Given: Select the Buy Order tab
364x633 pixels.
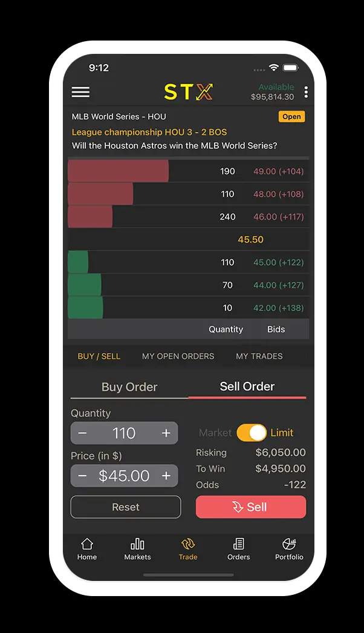Looking at the screenshot, I should coord(128,386).
